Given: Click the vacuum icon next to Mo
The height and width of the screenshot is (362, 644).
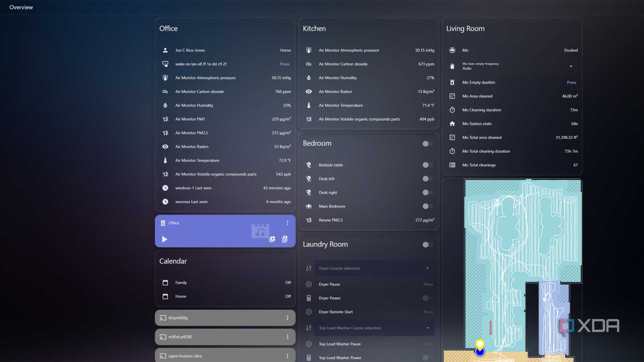Looking at the screenshot, I should pos(452,50).
